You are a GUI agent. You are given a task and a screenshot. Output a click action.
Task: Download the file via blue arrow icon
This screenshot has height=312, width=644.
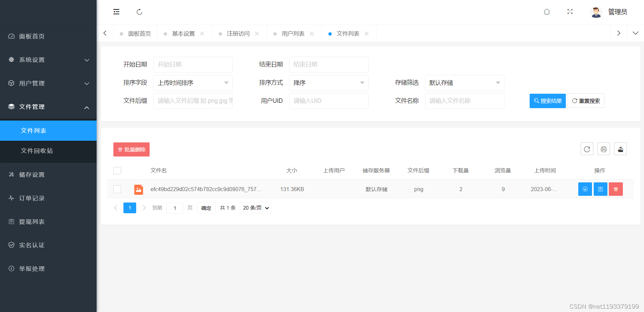[x=585, y=189]
